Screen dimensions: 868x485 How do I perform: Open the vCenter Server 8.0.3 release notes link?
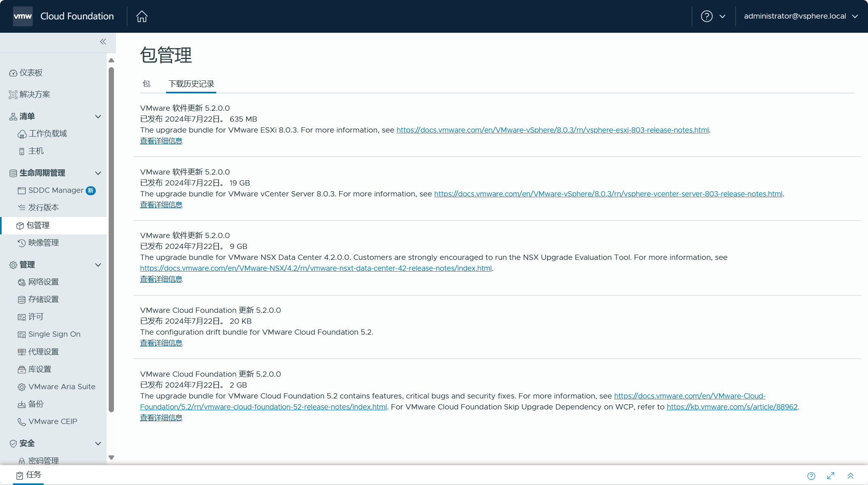[608, 194]
